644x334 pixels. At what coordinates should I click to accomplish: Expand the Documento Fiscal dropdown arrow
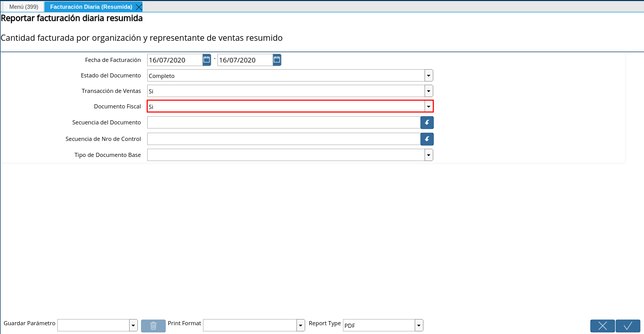(x=429, y=106)
